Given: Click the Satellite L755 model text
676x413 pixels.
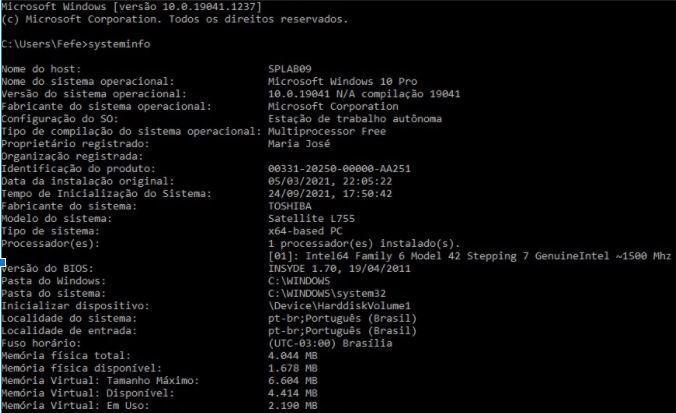Looking at the screenshot, I should [x=312, y=219].
